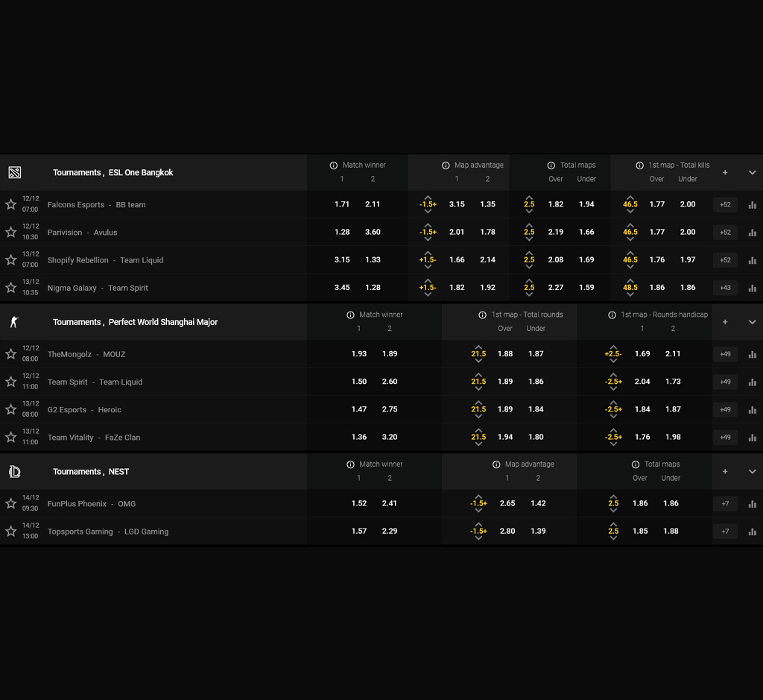
Task: View stats for Shopify Rebellion - Team Liquid
Action: 753,260
